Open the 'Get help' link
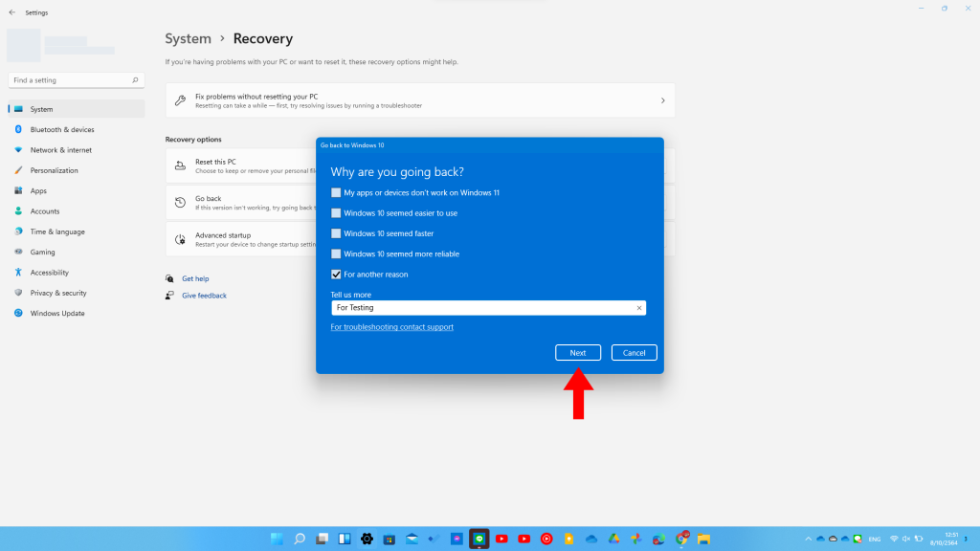Screen dimensions: 980x551 [195, 278]
